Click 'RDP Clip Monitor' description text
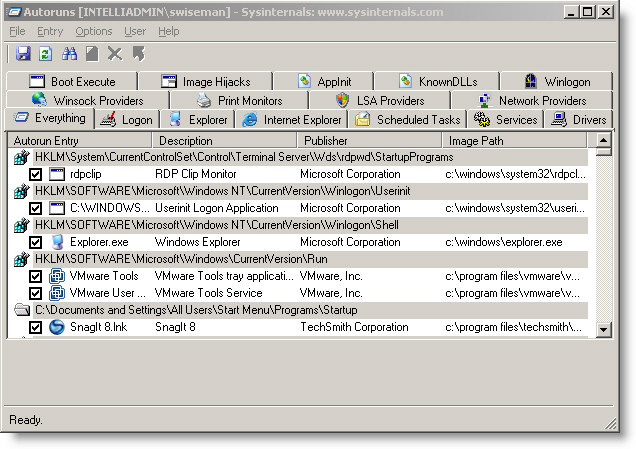The image size is (636, 449). tap(196, 174)
